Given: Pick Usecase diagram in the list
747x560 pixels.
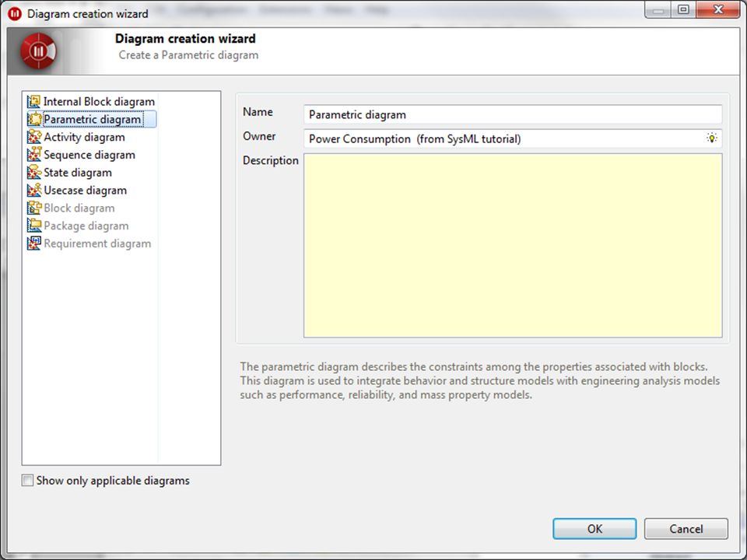Looking at the screenshot, I should click(x=86, y=190).
